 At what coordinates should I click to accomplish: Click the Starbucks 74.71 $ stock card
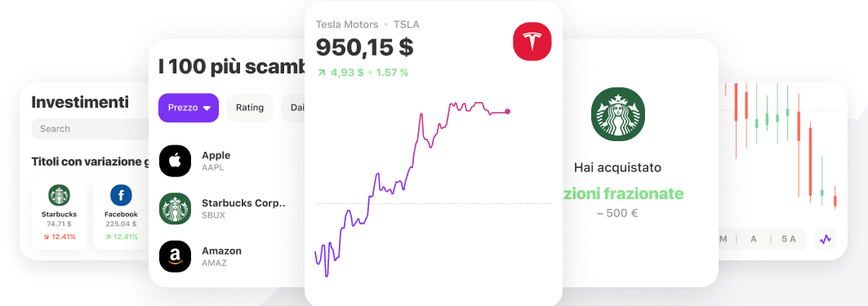(x=59, y=213)
